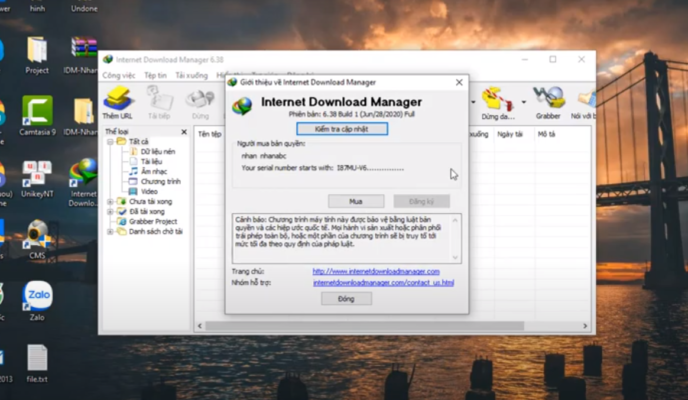
Task: Click the Đóng button
Action: (346, 299)
